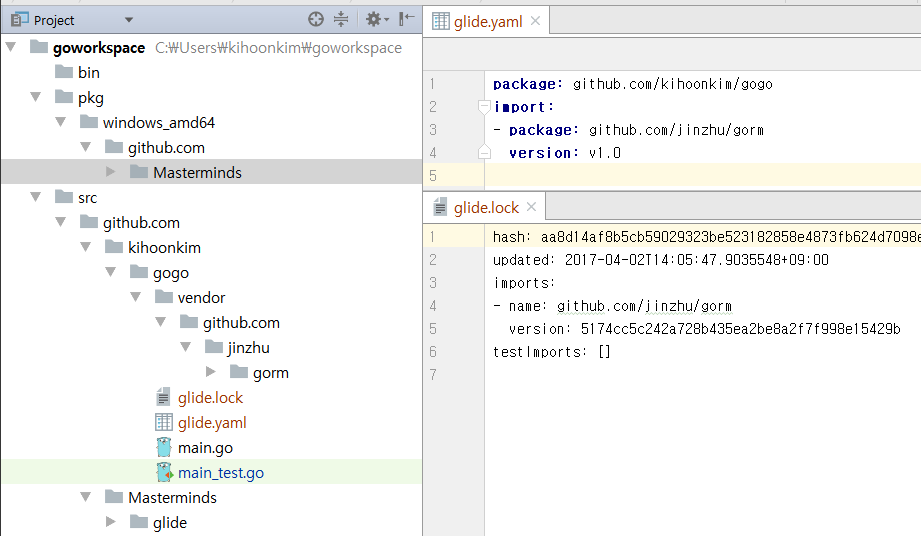Collapse the vendor folder
This screenshot has height=536, width=921.
[x=136, y=297]
